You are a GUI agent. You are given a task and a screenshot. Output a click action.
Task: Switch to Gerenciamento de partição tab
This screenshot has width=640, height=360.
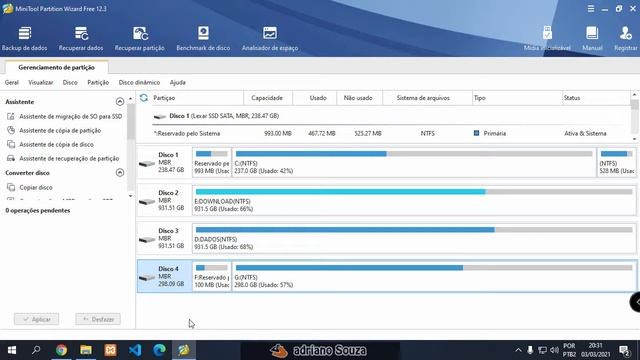point(56,67)
